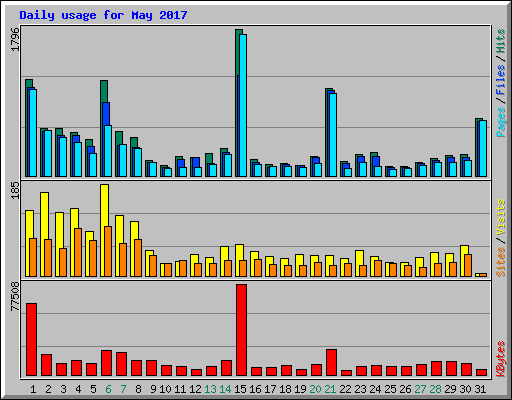Select green weekend day 7 label
512x400 pixels.
[123, 389]
